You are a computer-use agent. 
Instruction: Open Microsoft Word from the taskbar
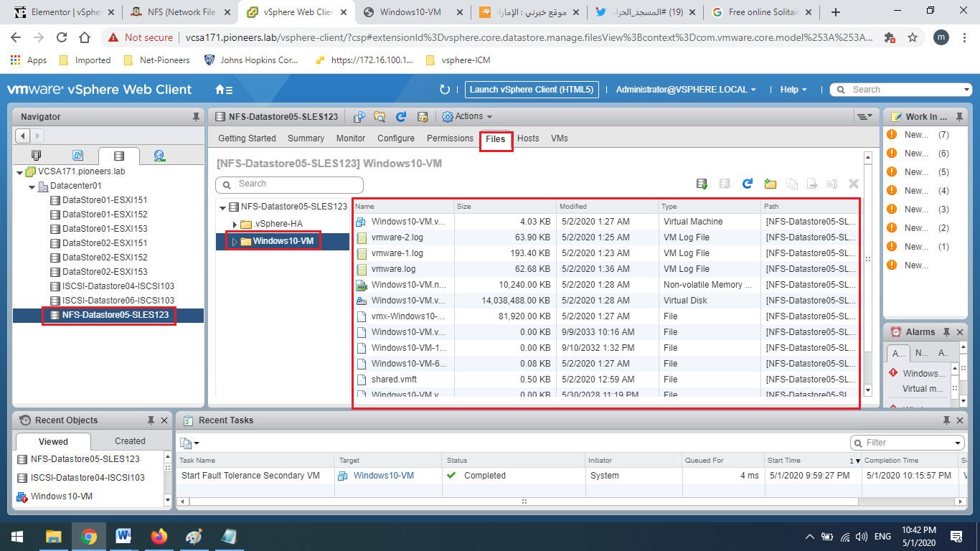[x=123, y=536]
